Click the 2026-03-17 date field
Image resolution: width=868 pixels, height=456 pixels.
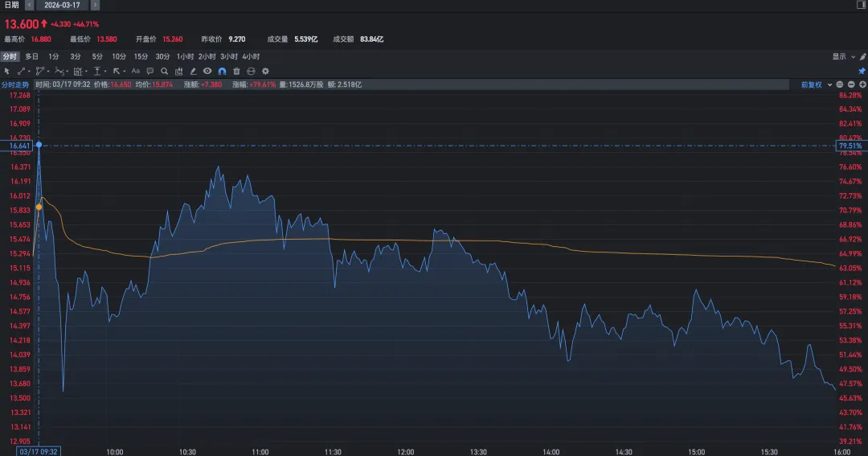click(x=63, y=5)
